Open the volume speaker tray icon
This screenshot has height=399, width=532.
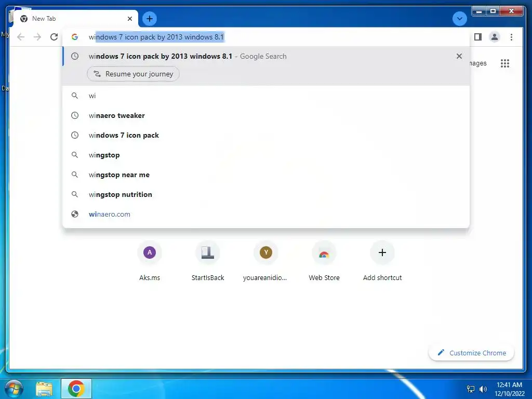tap(483, 389)
